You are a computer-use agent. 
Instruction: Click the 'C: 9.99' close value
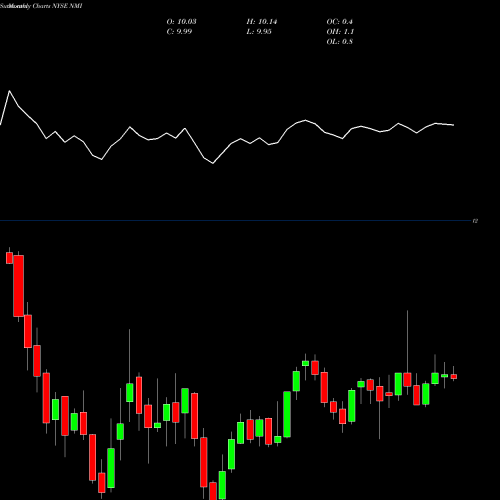click(x=179, y=32)
